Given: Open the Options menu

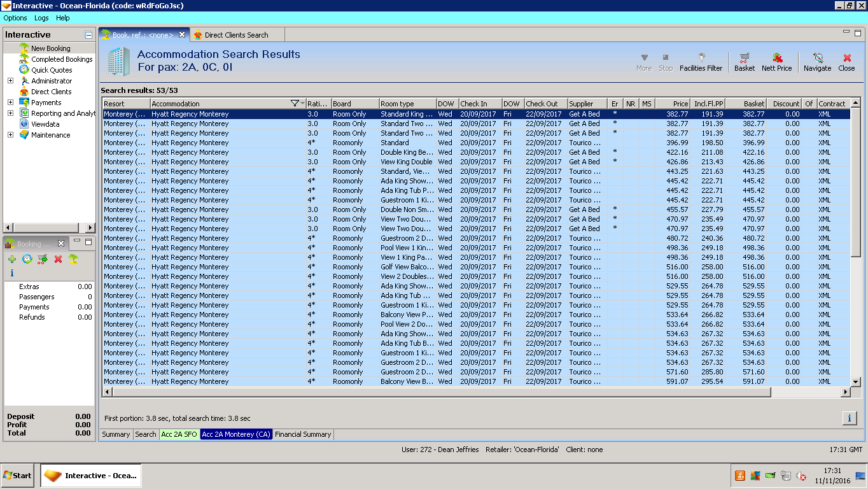Looking at the screenshot, I should coord(15,18).
